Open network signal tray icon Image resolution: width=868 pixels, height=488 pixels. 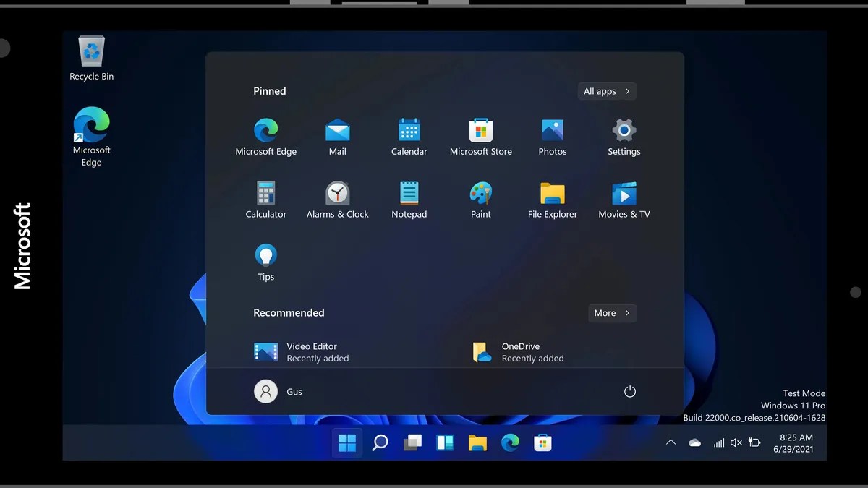click(x=718, y=442)
